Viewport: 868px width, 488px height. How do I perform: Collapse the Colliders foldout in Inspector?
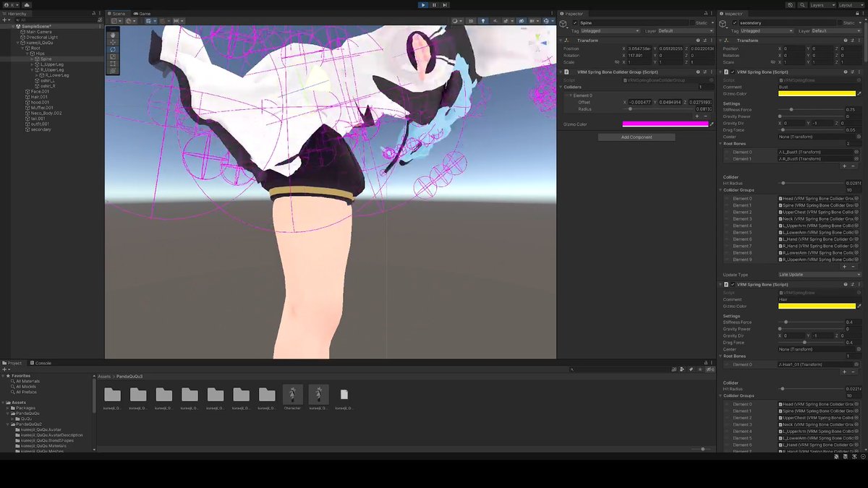(561, 87)
